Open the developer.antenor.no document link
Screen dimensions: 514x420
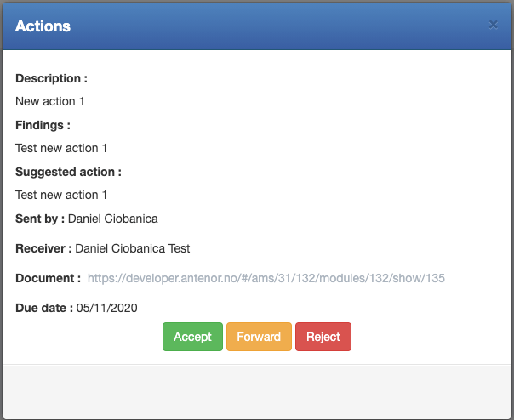point(266,278)
